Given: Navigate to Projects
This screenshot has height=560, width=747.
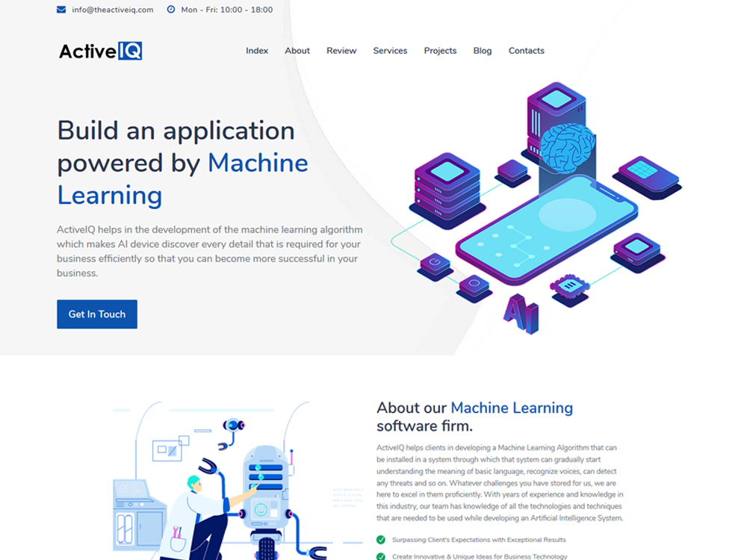Looking at the screenshot, I should 440,51.
